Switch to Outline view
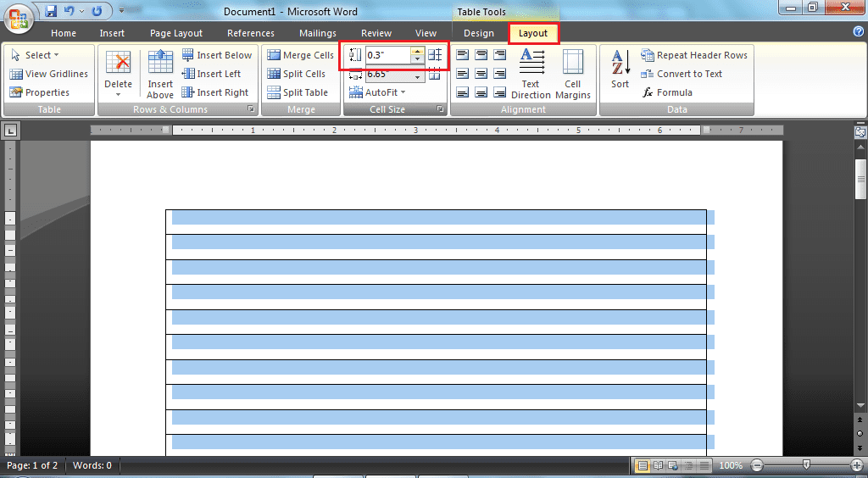This screenshot has height=478, width=868. pos(688,465)
